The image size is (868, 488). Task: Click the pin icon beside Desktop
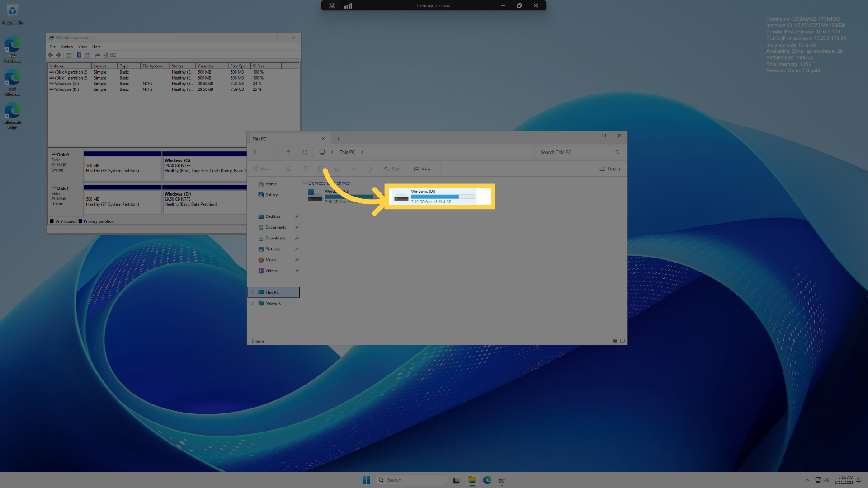pos(297,216)
